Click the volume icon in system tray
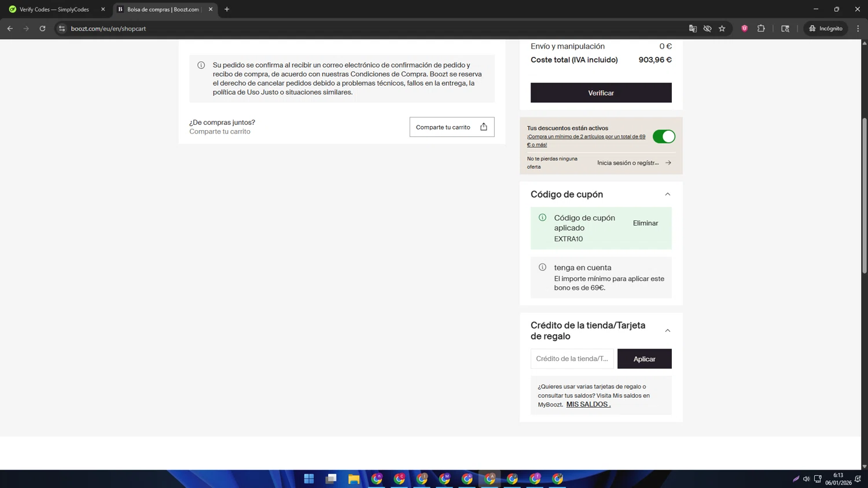 click(806, 479)
